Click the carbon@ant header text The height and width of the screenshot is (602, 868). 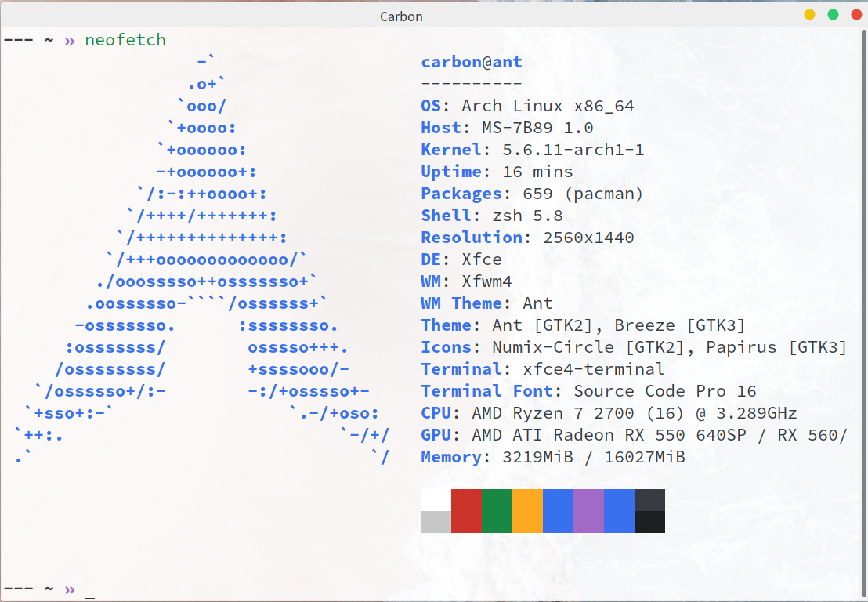tap(472, 62)
